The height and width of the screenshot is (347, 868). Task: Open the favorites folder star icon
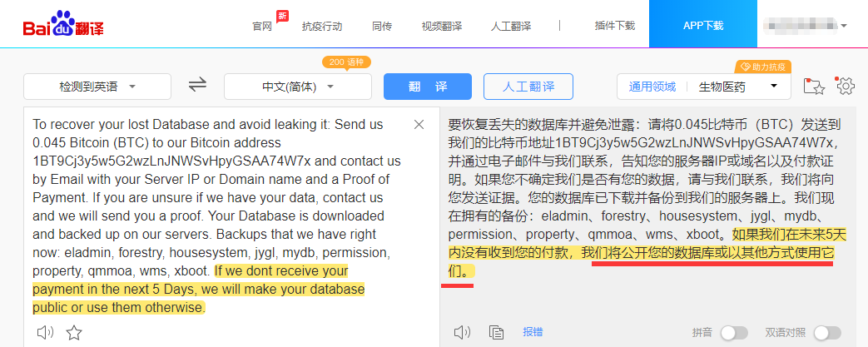814,87
